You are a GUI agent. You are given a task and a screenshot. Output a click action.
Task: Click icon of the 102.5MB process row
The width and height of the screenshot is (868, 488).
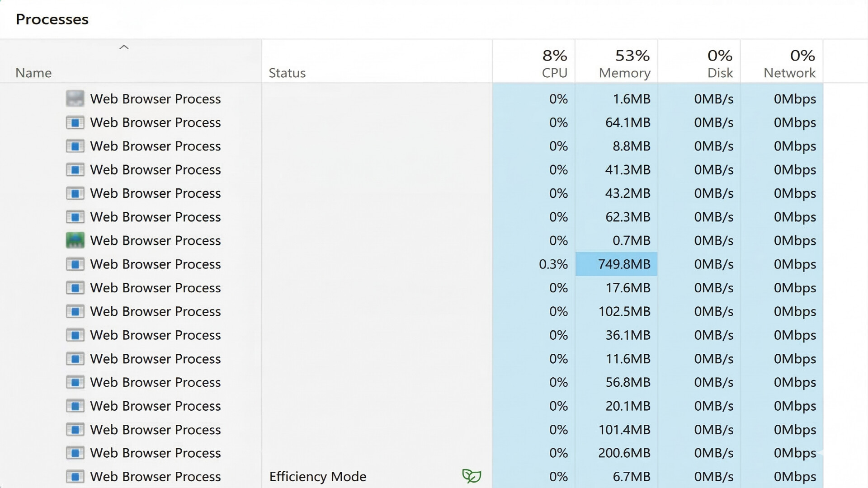(75, 311)
